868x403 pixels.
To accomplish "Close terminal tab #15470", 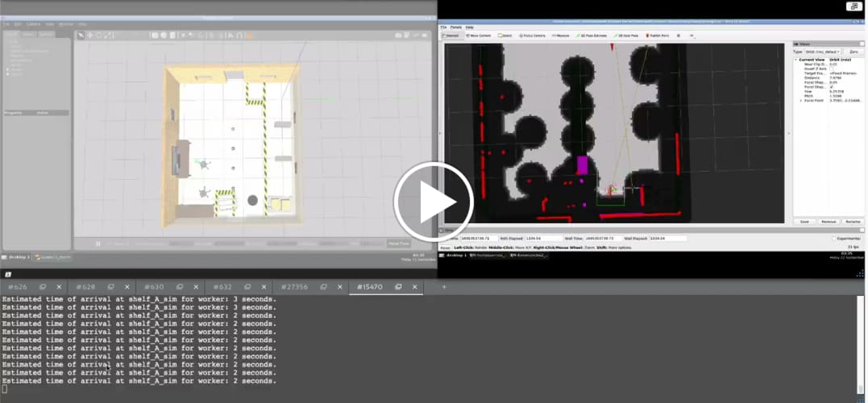I will click(414, 287).
